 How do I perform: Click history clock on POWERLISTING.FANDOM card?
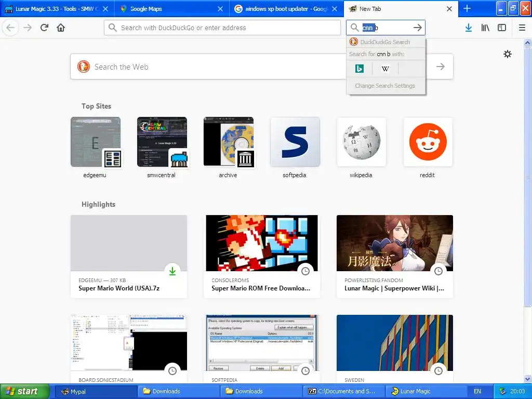[438, 271]
